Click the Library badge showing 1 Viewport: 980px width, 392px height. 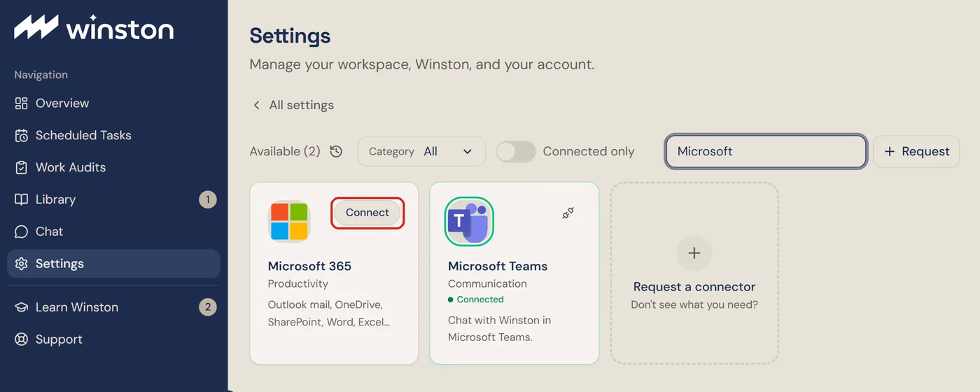tap(207, 199)
